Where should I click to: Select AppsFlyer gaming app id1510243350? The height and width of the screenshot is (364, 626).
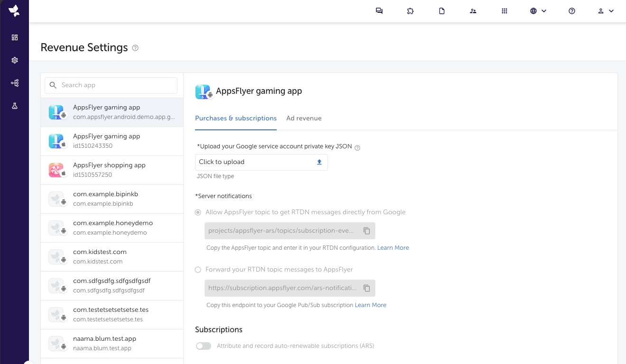pyautogui.click(x=112, y=141)
